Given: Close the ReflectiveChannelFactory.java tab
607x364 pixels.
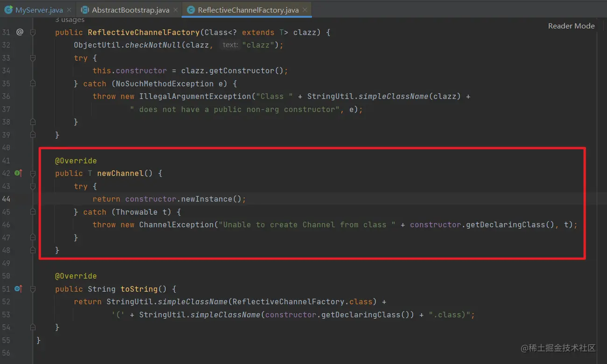Looking at the screenshot, I should click(305, 10).
